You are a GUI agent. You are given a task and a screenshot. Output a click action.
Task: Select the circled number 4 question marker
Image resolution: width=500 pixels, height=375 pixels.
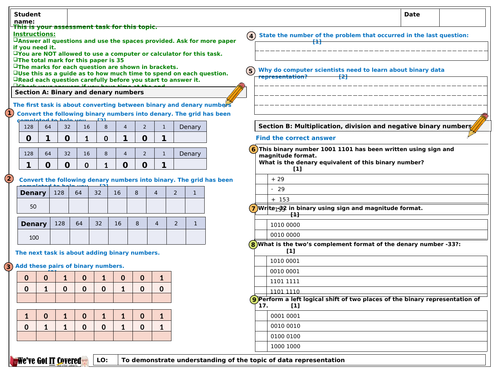coord(251,36)
